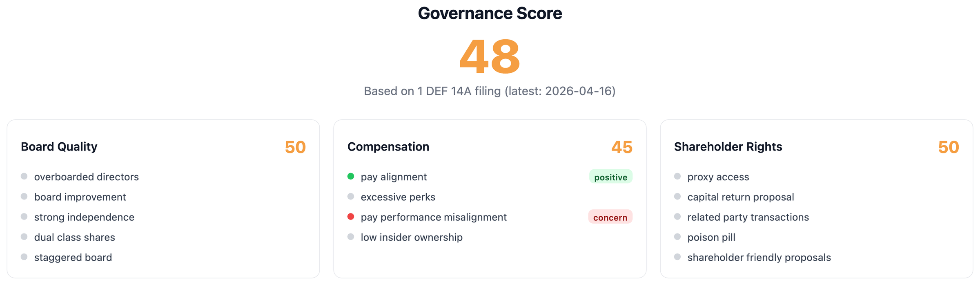
Task: Click the capital return proposal row
Action: point(817,197)
